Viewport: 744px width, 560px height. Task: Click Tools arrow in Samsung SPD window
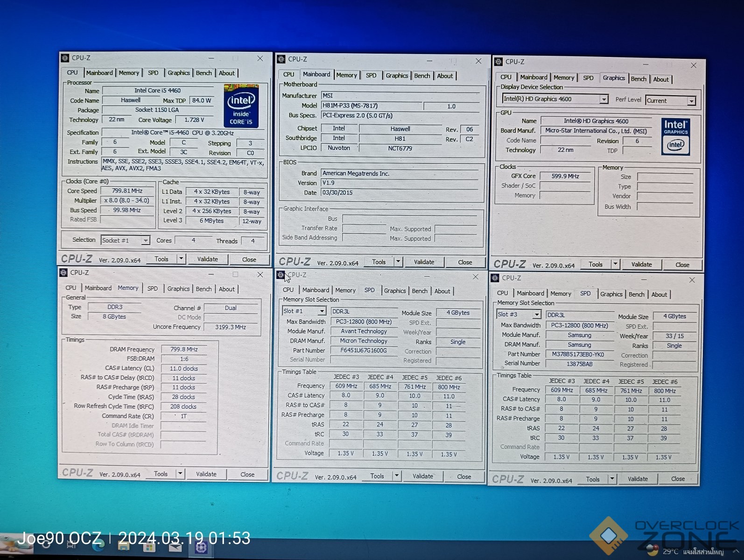click(612, 479)
